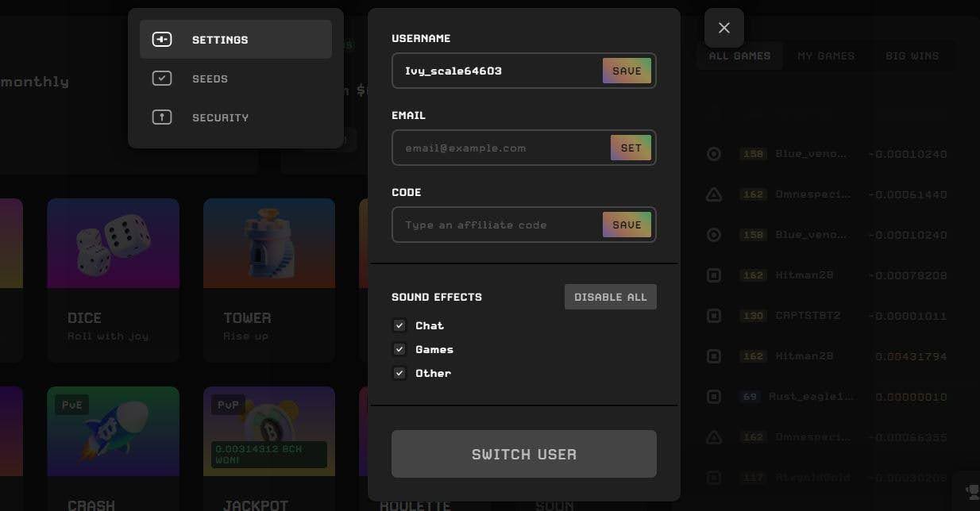This screenshot has height=511, width=980.
Task: Click the Seeds checkmark icon
Action: click(162, 79)
